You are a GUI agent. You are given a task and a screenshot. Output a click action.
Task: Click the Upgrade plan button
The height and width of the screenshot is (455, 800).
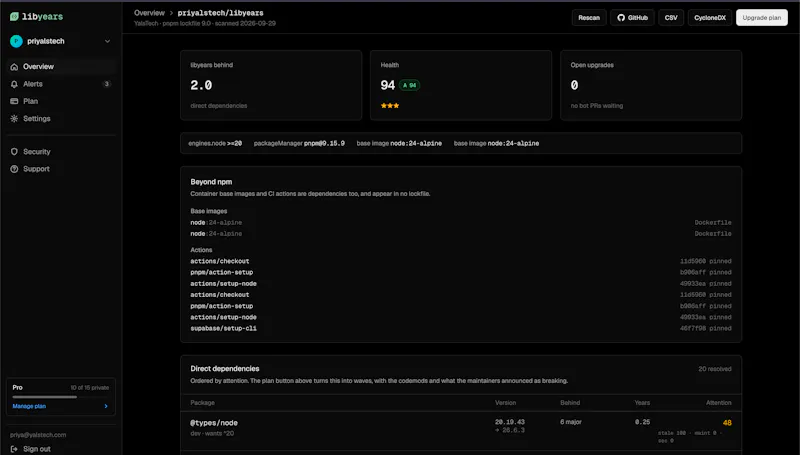coord(762,17)
